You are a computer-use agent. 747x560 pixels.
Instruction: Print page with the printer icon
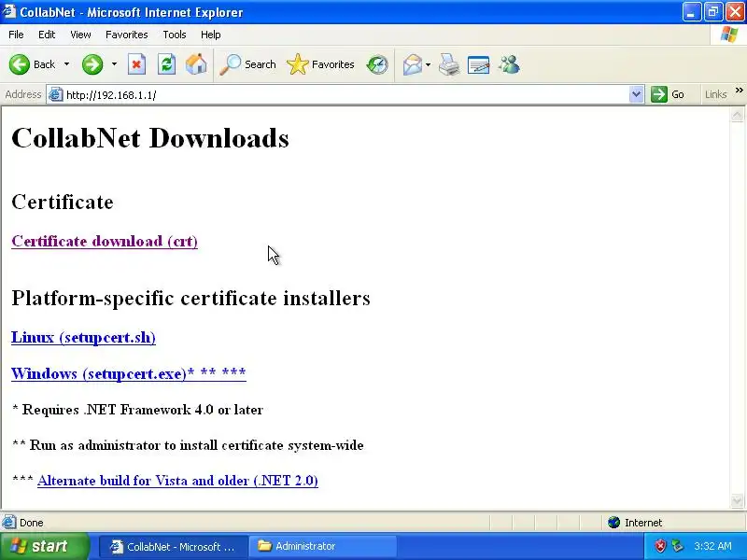coord(449,64)
